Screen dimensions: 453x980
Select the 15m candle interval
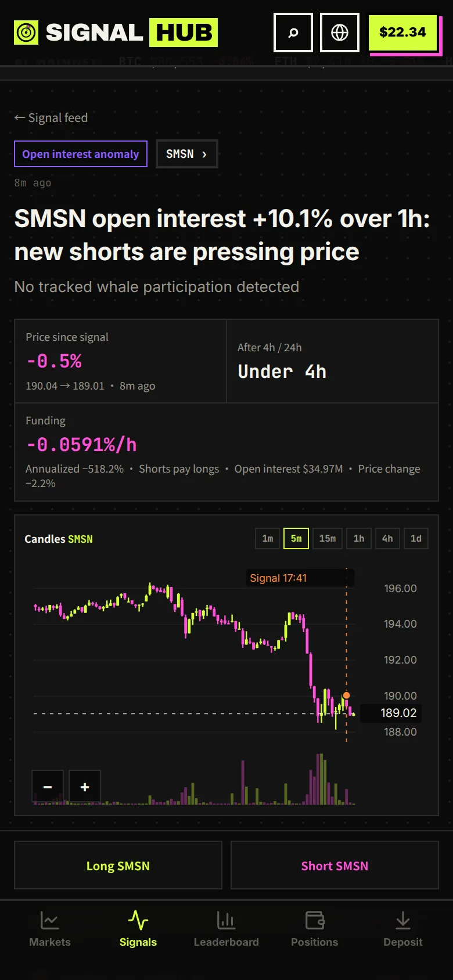328,538
